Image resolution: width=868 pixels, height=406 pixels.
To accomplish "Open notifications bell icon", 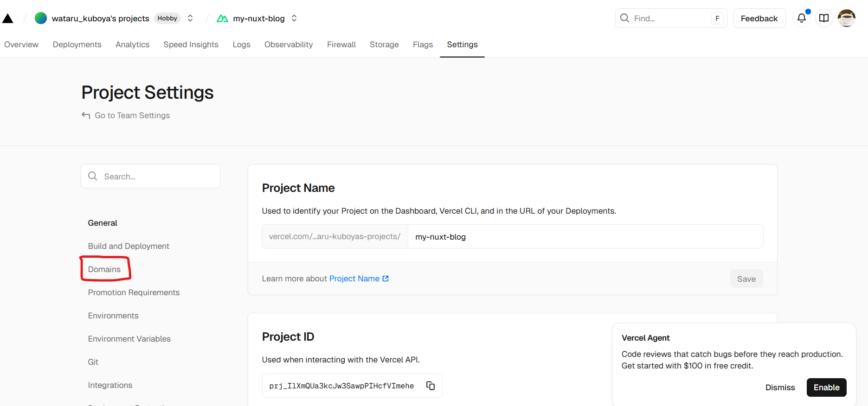I will point(801,18).
